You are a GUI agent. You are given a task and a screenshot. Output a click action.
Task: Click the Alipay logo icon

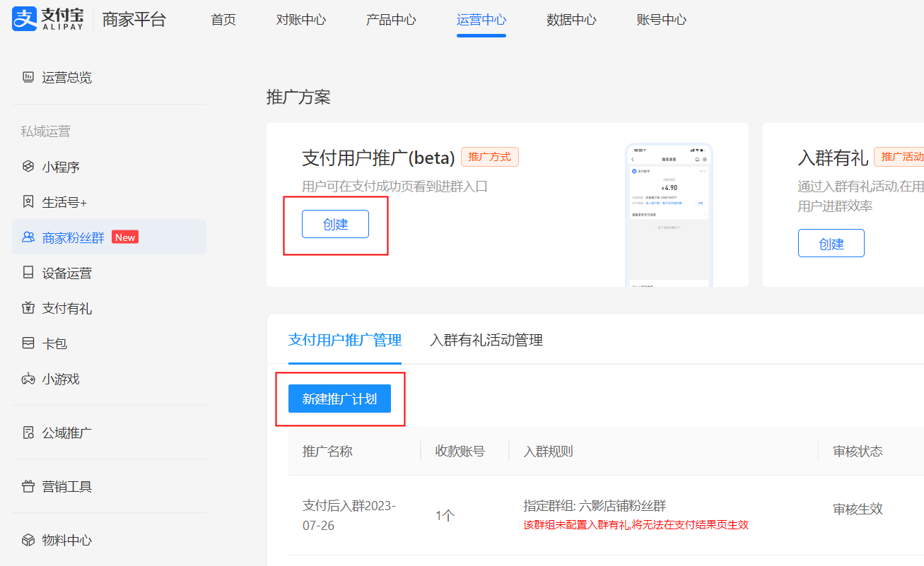[24, 20]
